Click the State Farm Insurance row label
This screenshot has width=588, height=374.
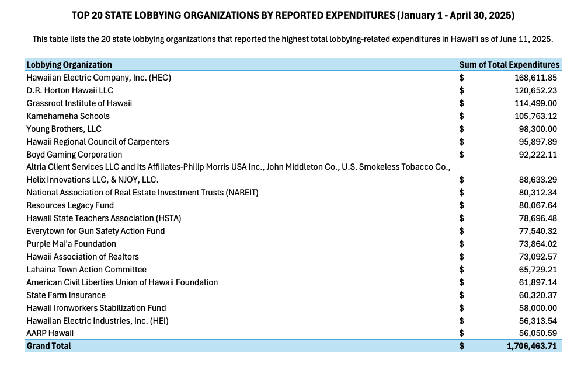(66, 295)
